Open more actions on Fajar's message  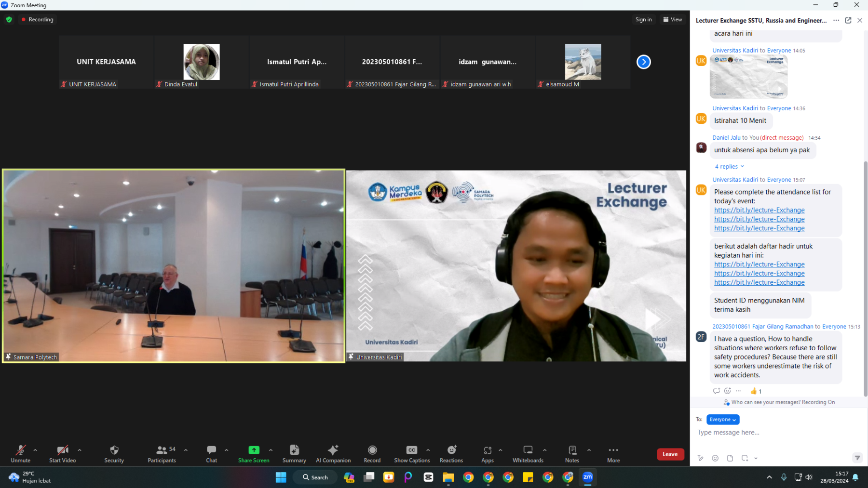coord(738,391)
